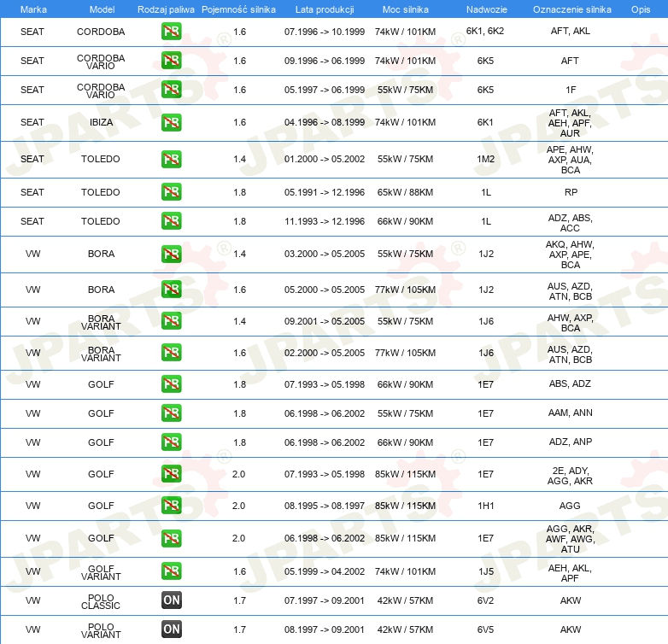Click the petrol icon in GOLF 1H1 row
Image resolution: width=668 pixels, height=644 pixels.
(x=171, y=505)
